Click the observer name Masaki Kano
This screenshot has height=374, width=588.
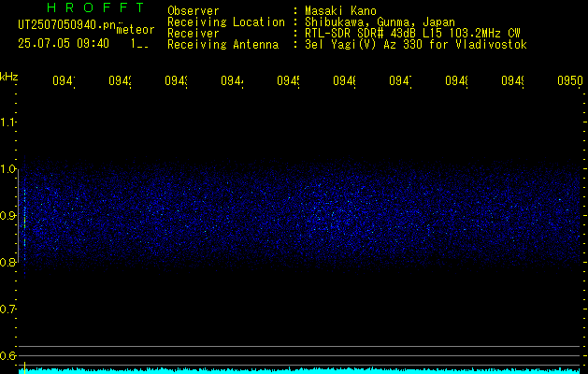[340, 11]
